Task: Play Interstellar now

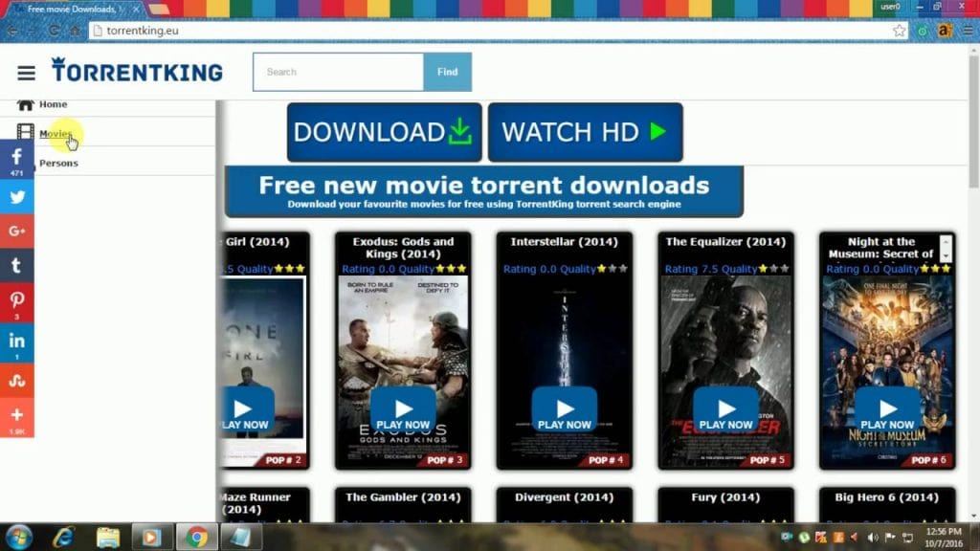Action: click(565, 409)
